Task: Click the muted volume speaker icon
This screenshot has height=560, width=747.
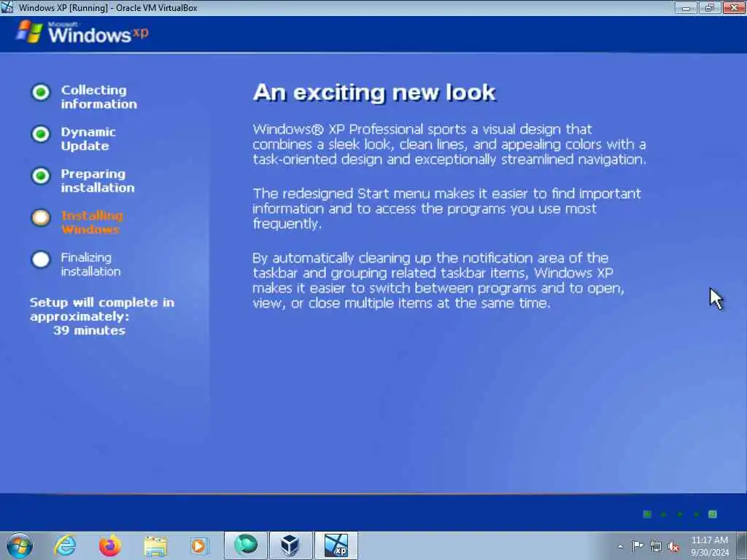Action: [x=673, y=546]
